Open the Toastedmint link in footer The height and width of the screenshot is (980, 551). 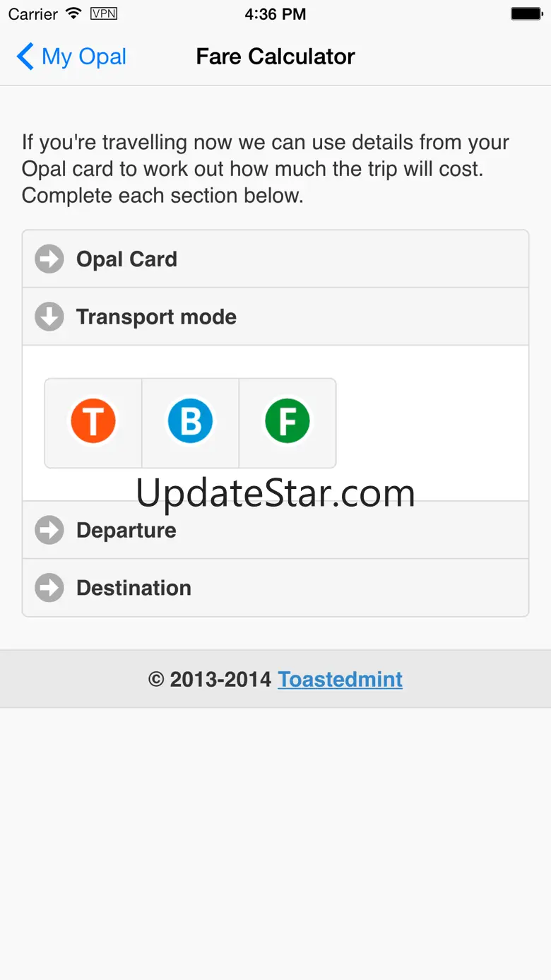click(340, 679)
